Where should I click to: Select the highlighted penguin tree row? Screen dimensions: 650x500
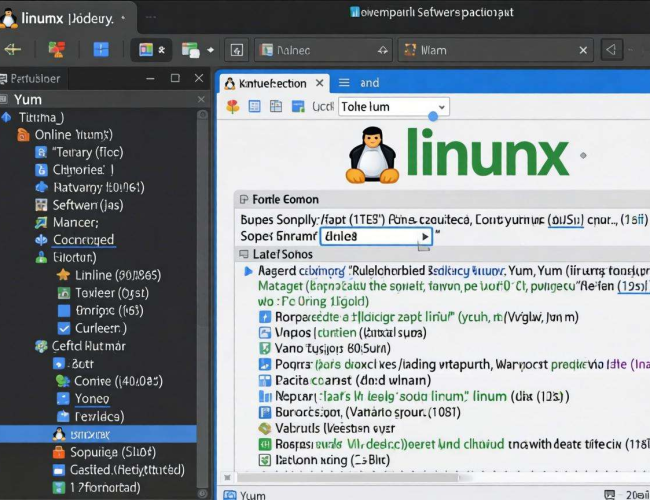[x=98, y=434]
